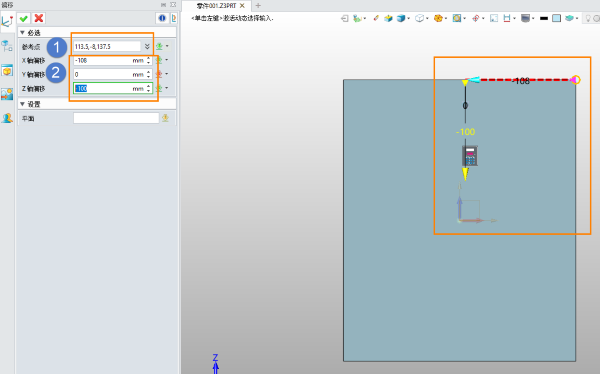Select the wireframe cube view icon

[x=419, y=18]
